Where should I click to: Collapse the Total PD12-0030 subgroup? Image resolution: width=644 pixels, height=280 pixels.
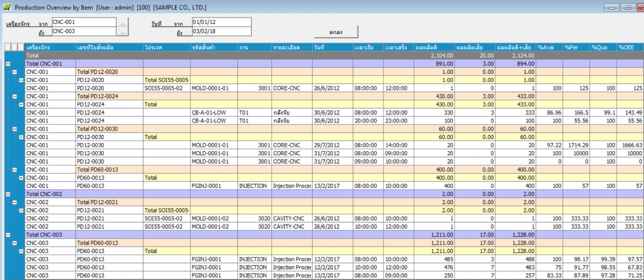point(14,129)
